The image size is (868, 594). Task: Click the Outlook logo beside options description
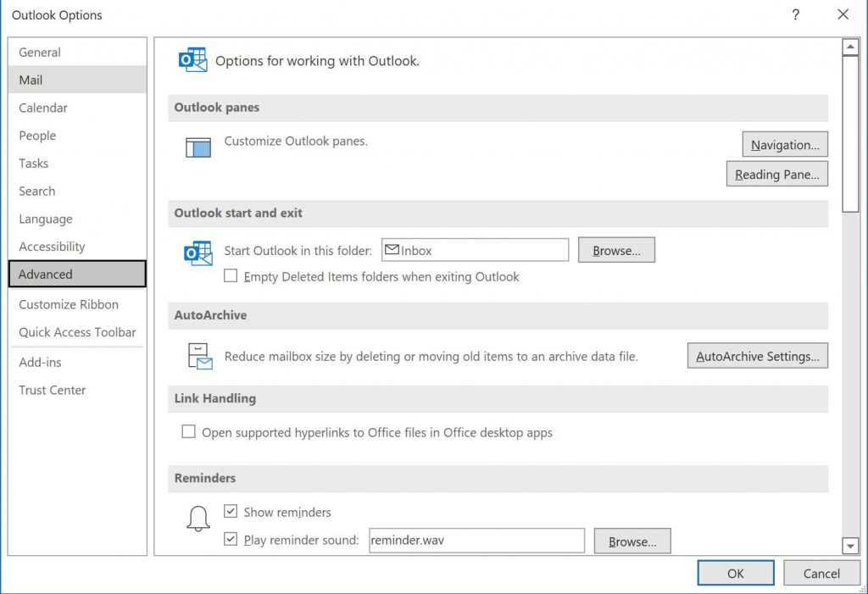[x=192, y=59]
